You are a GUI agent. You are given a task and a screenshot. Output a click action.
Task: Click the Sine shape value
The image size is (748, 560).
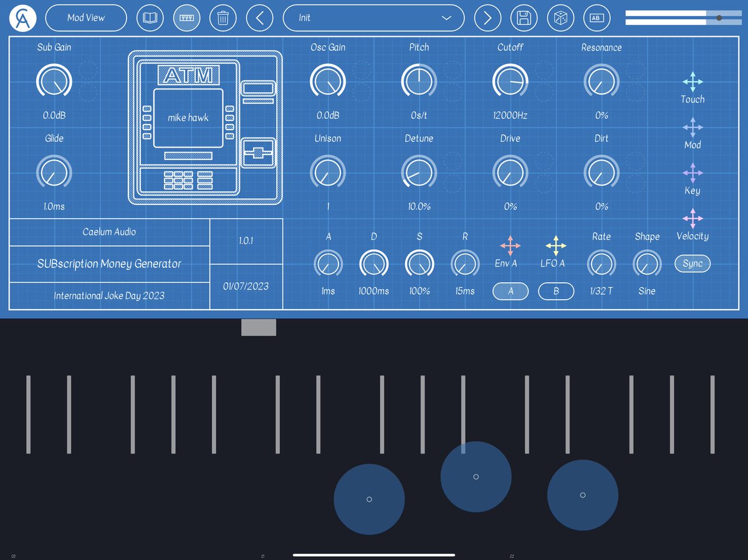[647, 291]
